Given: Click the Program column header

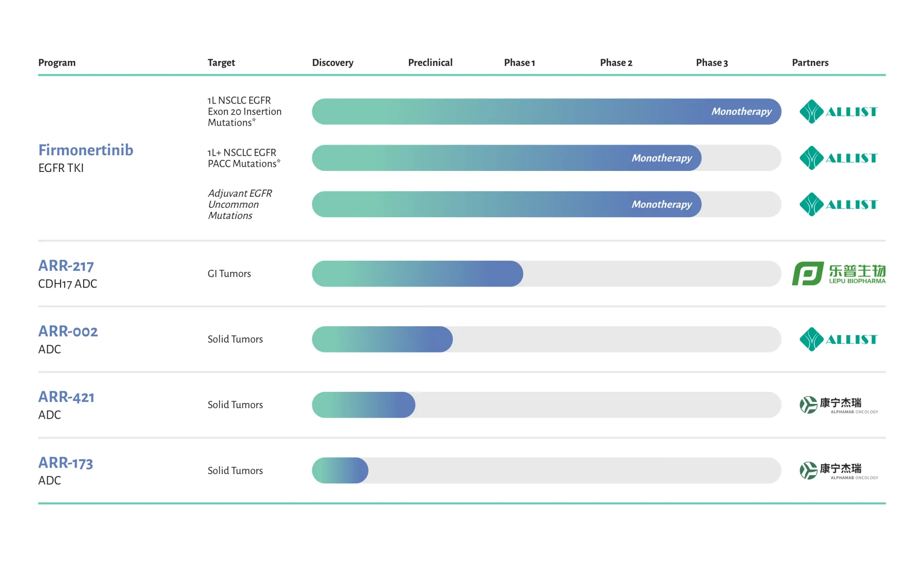Looking at the screenshot, I should coord(57,63).
